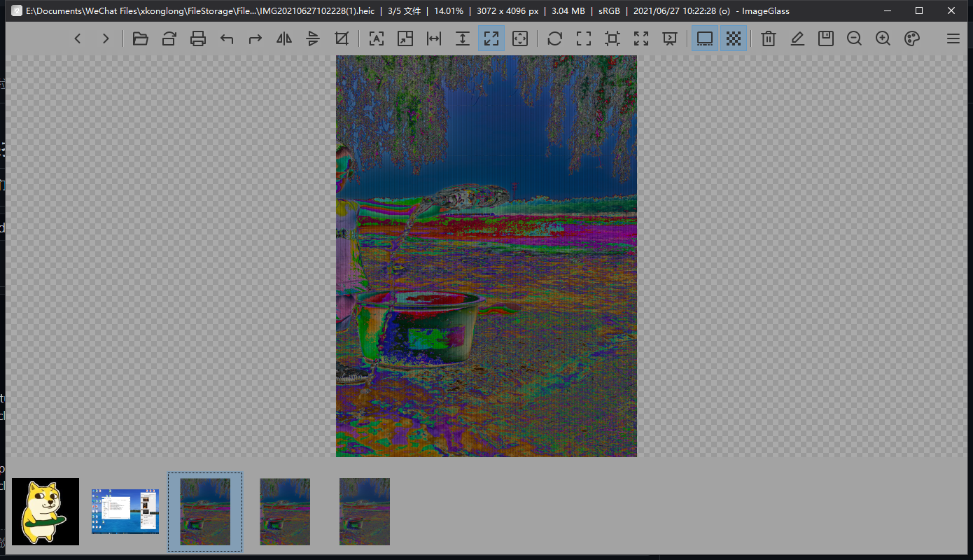This screenshot has height=560, width=973.
Task: Enable Scale to height zoom mode
Action: pos(463,38)
